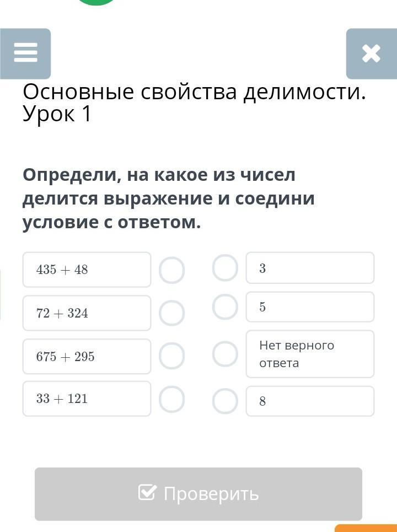Click the answer box with 5
The image size is (397, 532).
[x=310, y=307]
